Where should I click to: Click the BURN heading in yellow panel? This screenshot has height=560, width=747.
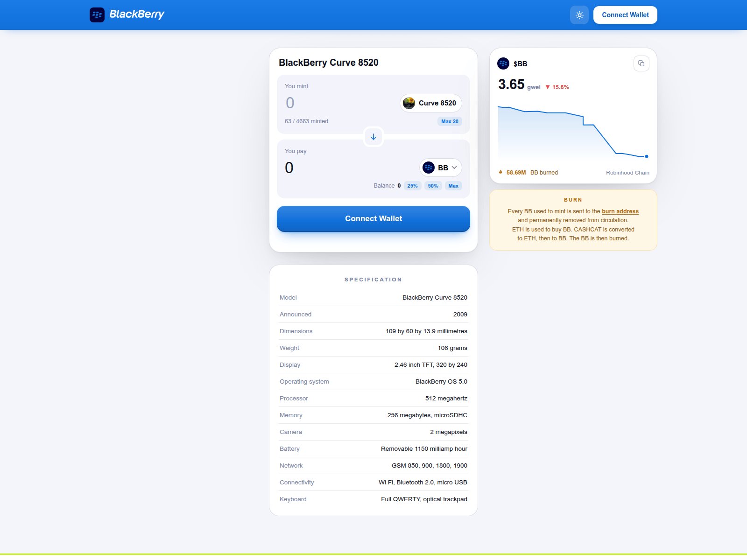tap(573, 200)
